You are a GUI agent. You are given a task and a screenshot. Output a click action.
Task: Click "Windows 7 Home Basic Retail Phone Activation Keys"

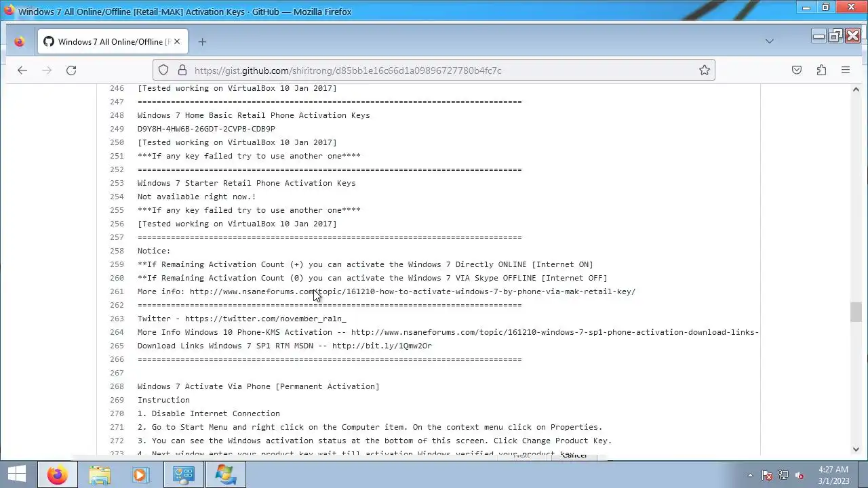coord(254,115)
